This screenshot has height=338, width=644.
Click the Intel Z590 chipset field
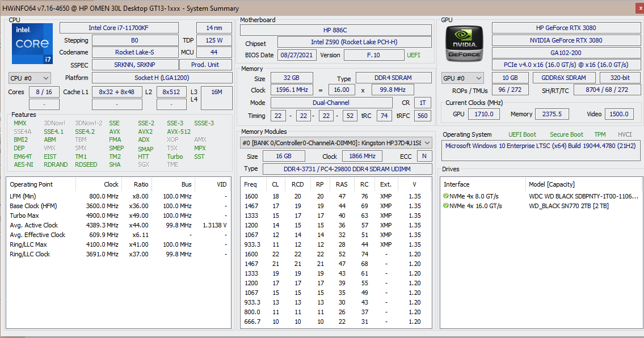[354, 42]
